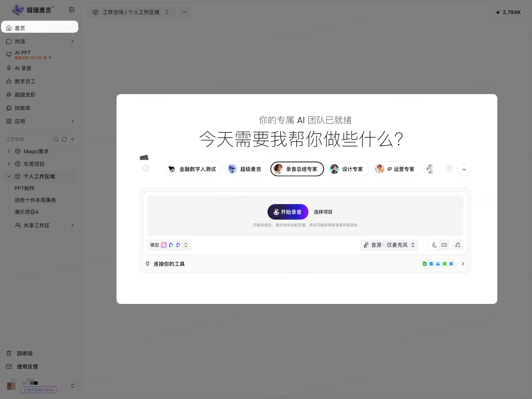The width and height of the screenshot is (532, 399).
Task: Open the PPT制作 project
Action: point(24,188)
